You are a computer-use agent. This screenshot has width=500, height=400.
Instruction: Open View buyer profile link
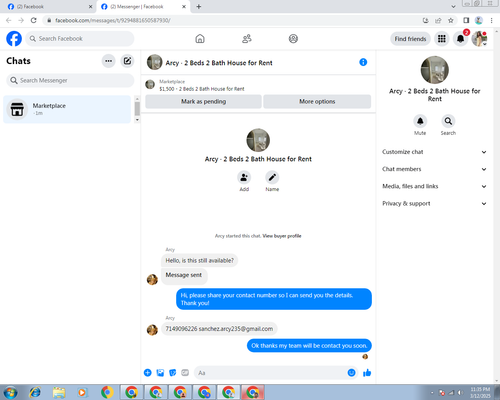click(282, 236)
